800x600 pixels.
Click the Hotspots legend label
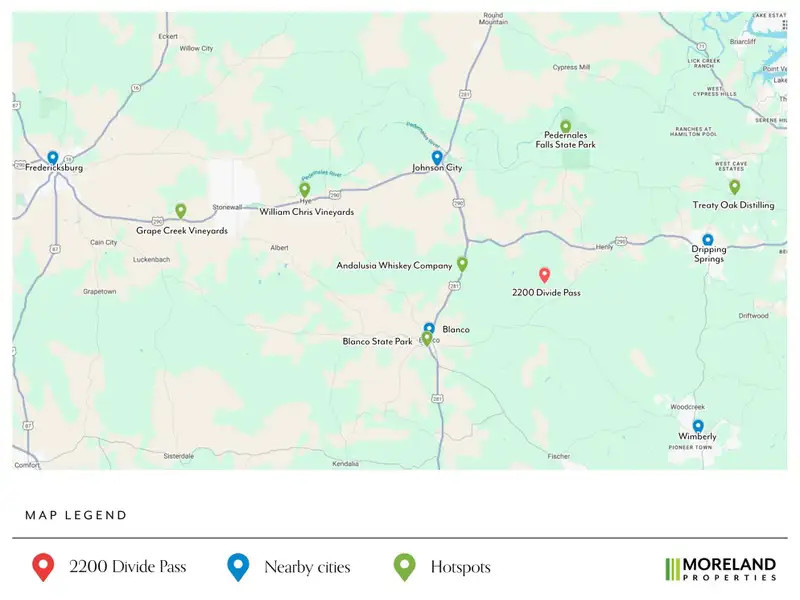461,567
